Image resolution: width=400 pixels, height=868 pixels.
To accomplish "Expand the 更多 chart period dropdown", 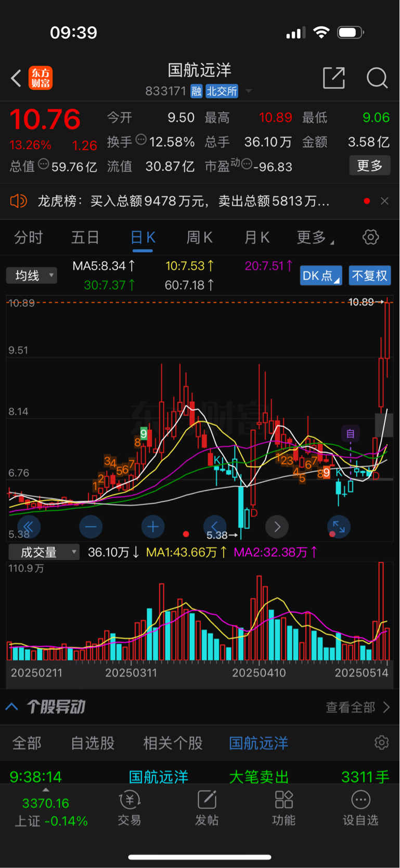I will (x=315, y=238).
